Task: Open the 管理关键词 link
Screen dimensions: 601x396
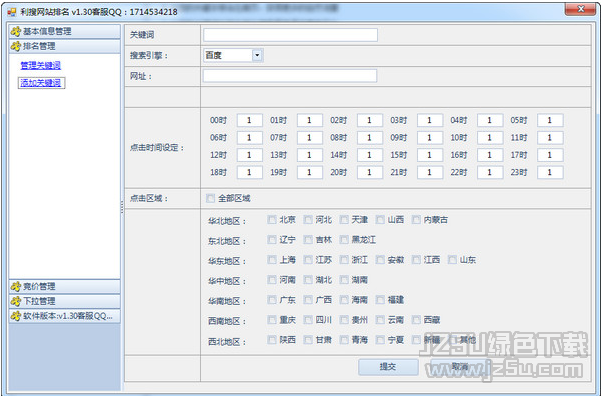Action: [41, 66]
